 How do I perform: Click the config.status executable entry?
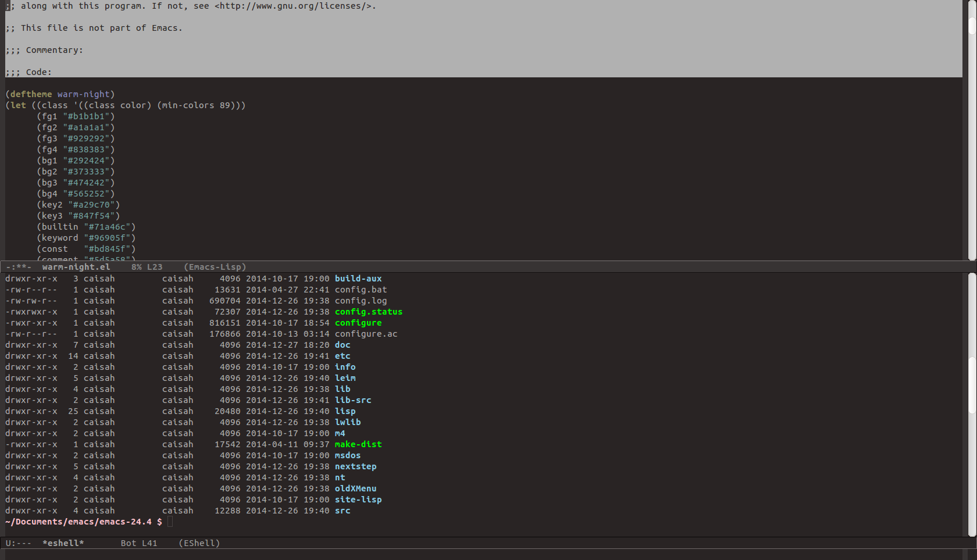click(369, 312)
